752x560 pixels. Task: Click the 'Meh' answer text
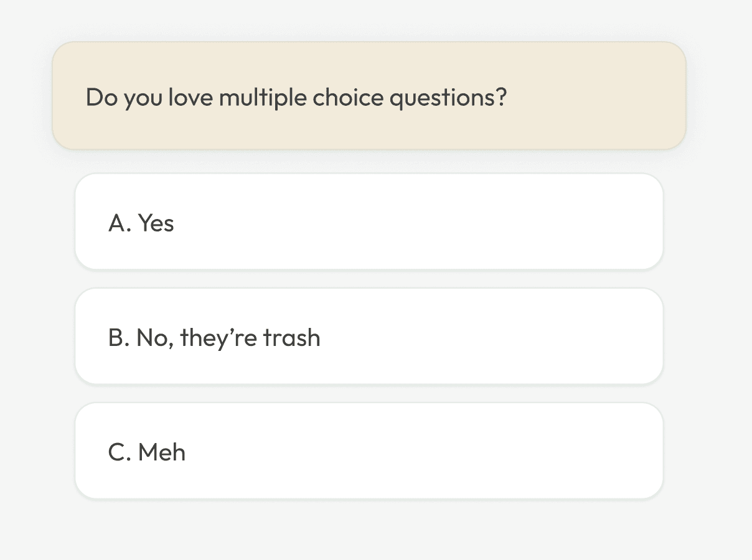pos(161,452)
